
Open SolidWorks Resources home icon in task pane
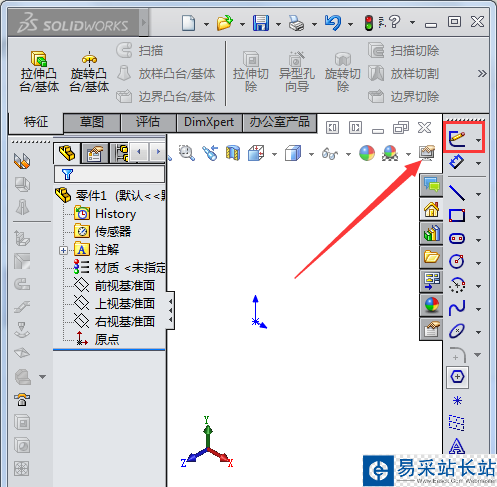(431, 209)
